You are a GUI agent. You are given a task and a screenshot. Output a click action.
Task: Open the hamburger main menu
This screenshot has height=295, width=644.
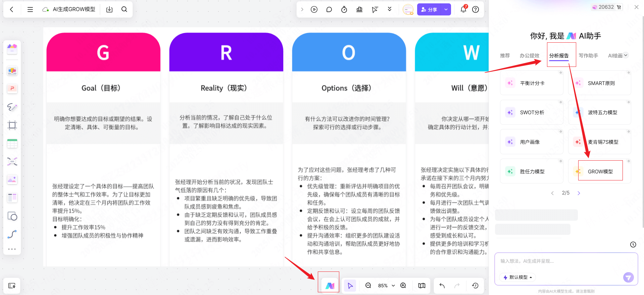coord(30,9)
